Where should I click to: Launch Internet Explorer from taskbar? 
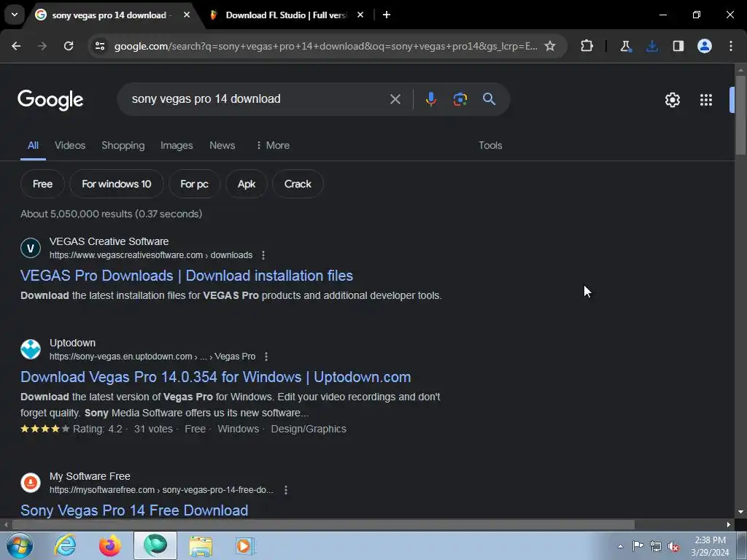click(x=65, y=545)
